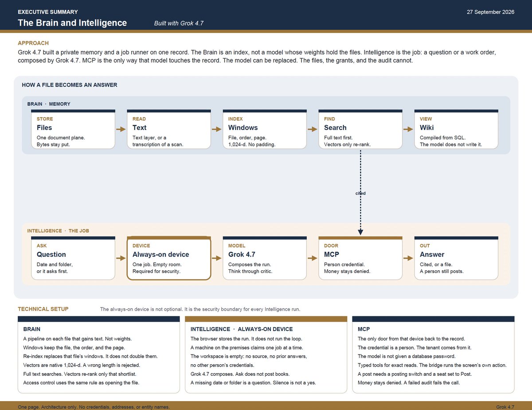Click 'The model does not write it.' text
The width and height of the screenshot is (532, 410).
click(x=450, y=145)
